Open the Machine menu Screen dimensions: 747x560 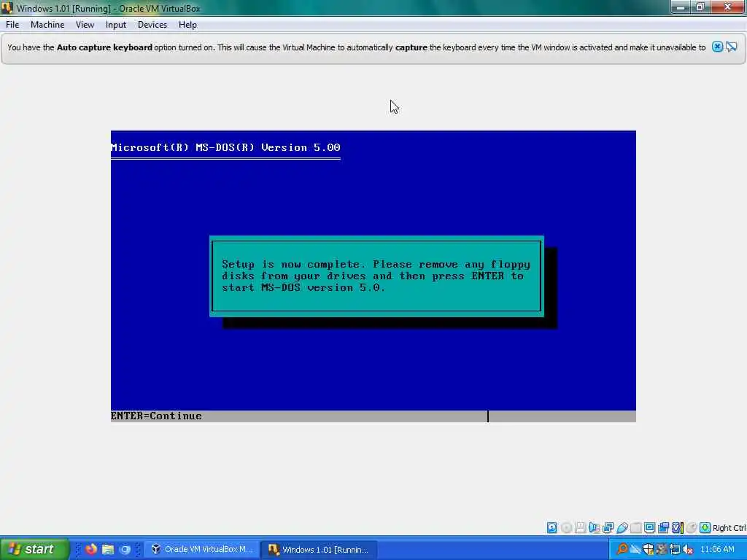pos(47,25)
